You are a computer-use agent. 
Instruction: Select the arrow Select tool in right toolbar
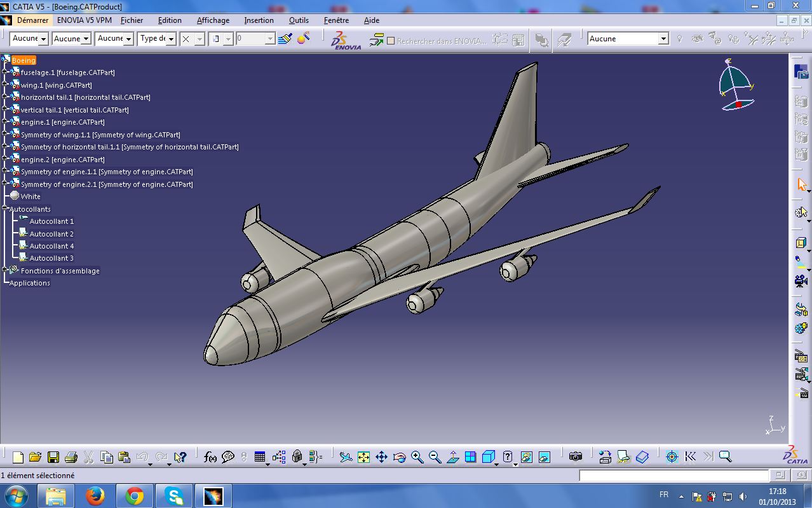pos(801,185)
